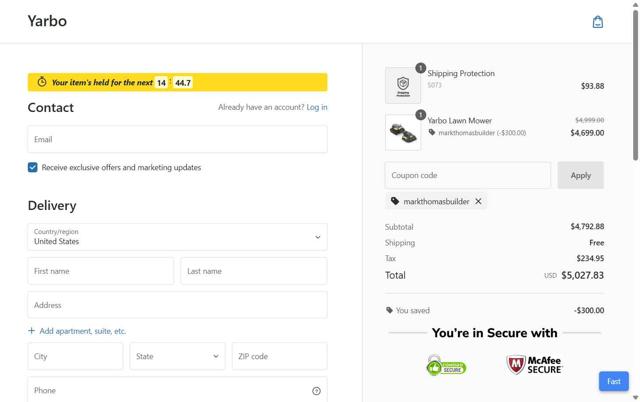The image size is (640, 402).
Task: Click the plus icon beside Add apartment
Action: point(31,331)
